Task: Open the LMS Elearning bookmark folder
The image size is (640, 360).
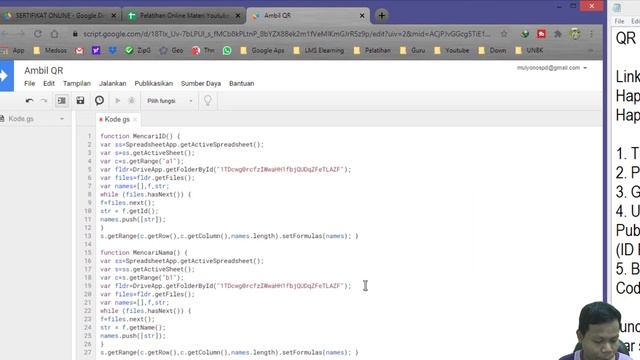Action: (319, 51)
